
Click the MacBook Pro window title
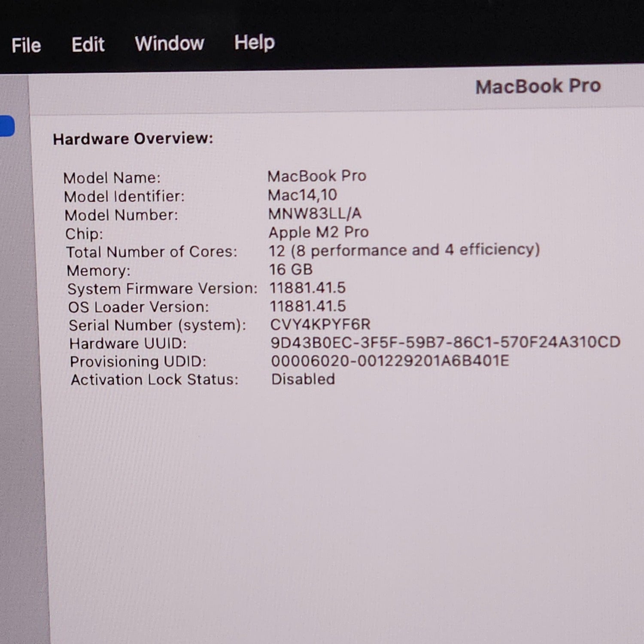(x=538, y=86)
